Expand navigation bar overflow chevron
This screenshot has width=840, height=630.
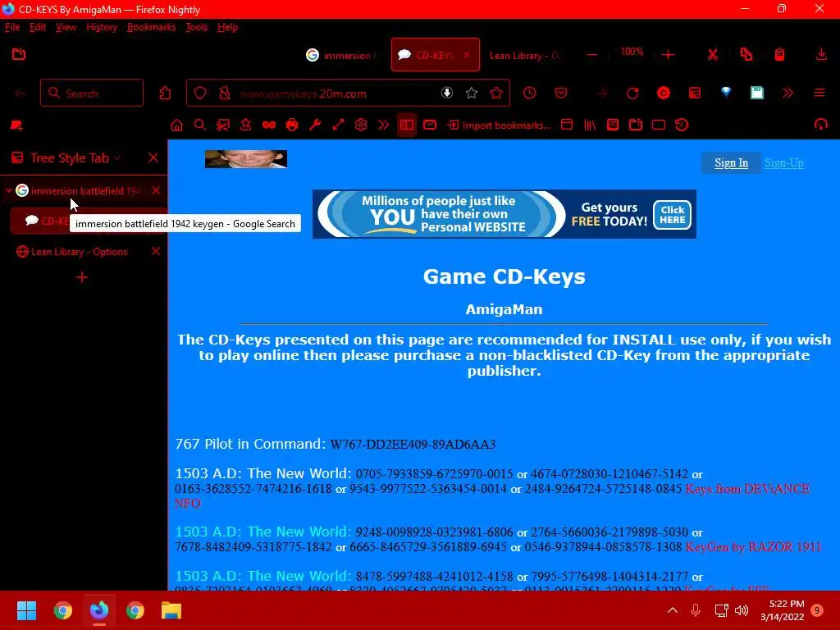pyautogui.click(x=787, y=94)
